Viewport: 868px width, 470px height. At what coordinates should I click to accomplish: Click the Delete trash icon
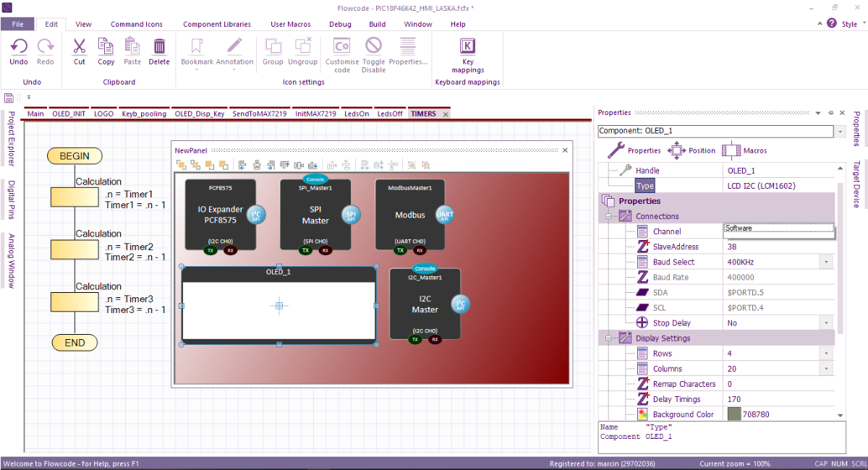tap(159, 46)
